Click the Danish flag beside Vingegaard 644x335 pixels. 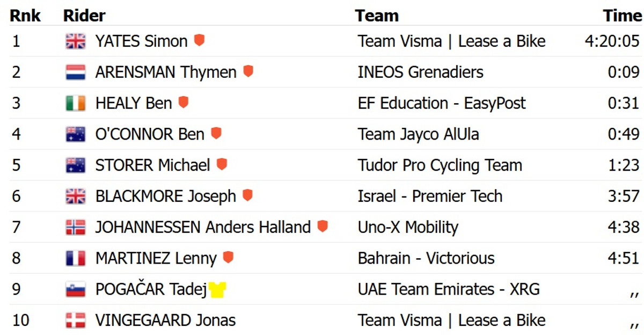[76, 321]
